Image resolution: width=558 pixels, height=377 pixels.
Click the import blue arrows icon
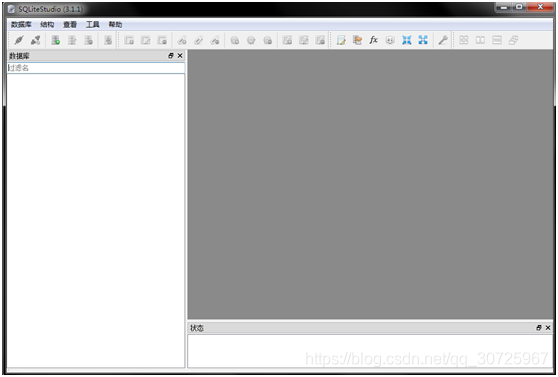point(406,40)
